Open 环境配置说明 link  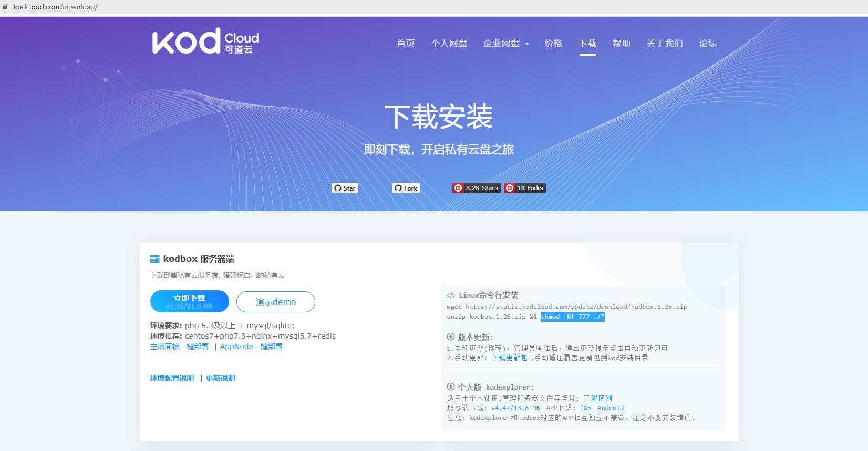[x=172, y=378]
